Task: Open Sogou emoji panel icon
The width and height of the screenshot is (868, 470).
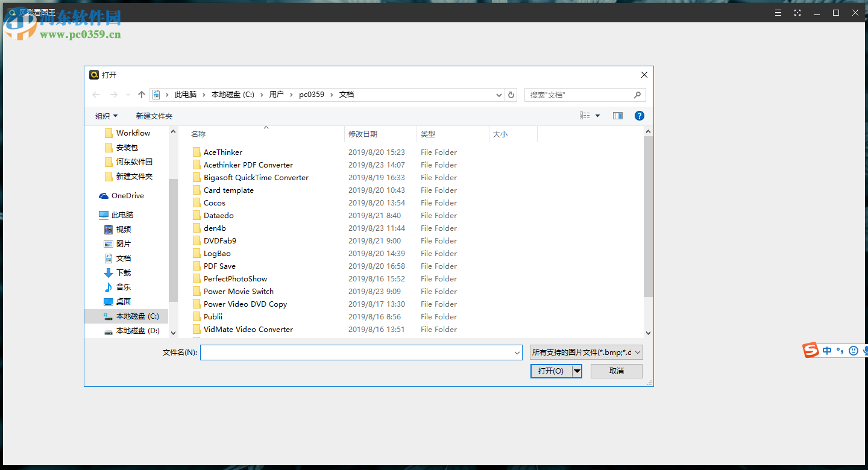Action: pyautogui.click(x=854, y=350)
